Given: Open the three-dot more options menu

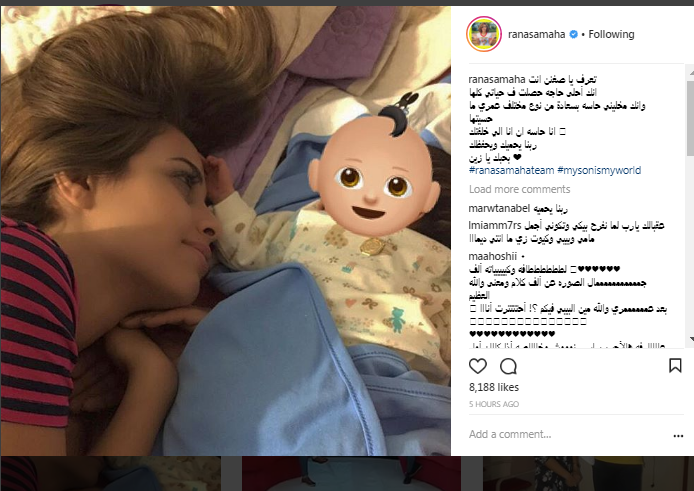Looking at the screenshot, I should (x=678, y=436).
